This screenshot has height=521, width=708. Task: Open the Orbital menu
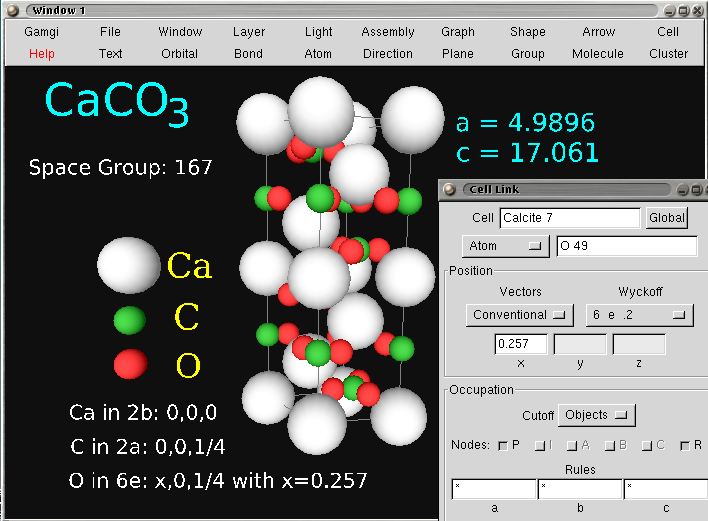click(x=180, y=54)
